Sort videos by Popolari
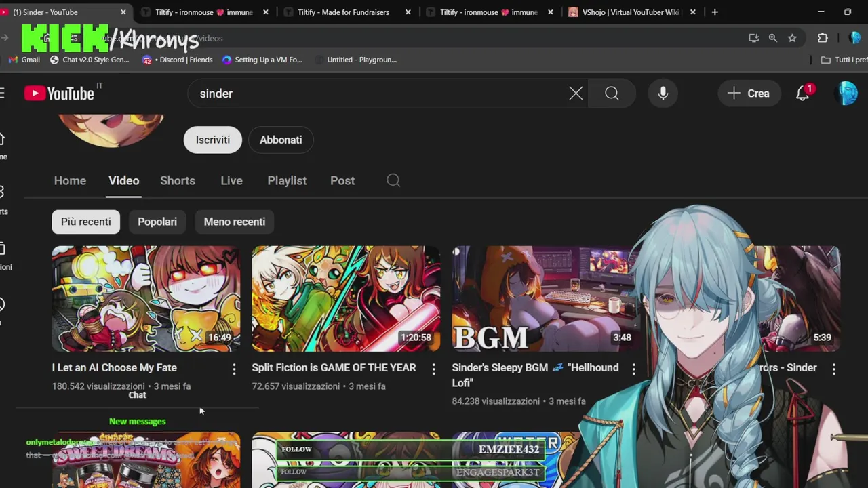The image size is (868, 488). [x=157, y=222]
